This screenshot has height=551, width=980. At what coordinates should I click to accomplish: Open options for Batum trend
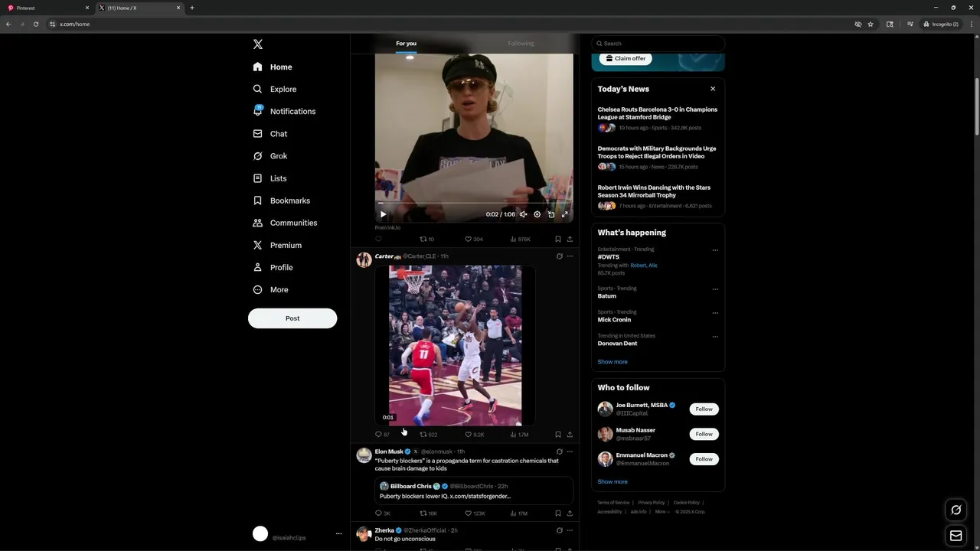click(715, 289)
